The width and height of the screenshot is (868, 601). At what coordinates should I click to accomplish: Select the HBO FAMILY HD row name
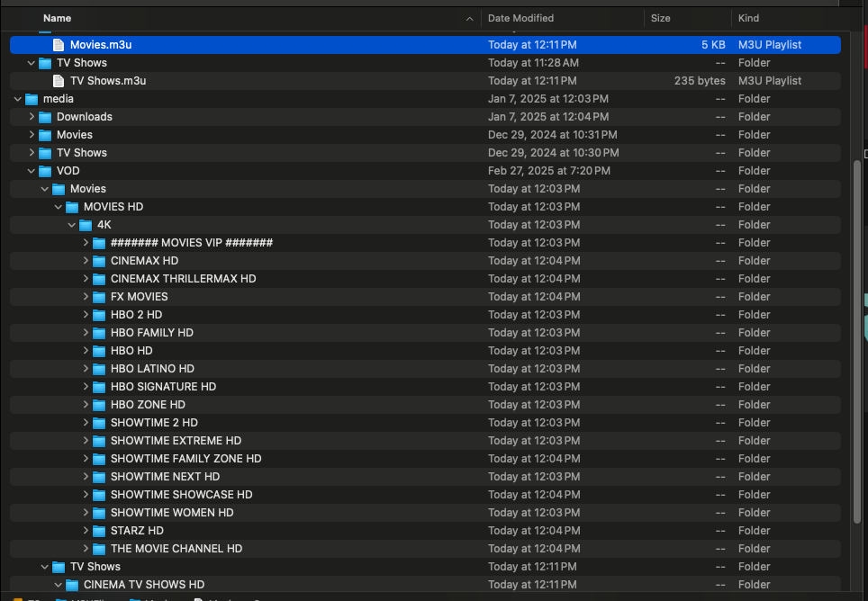tap(152, 333)
